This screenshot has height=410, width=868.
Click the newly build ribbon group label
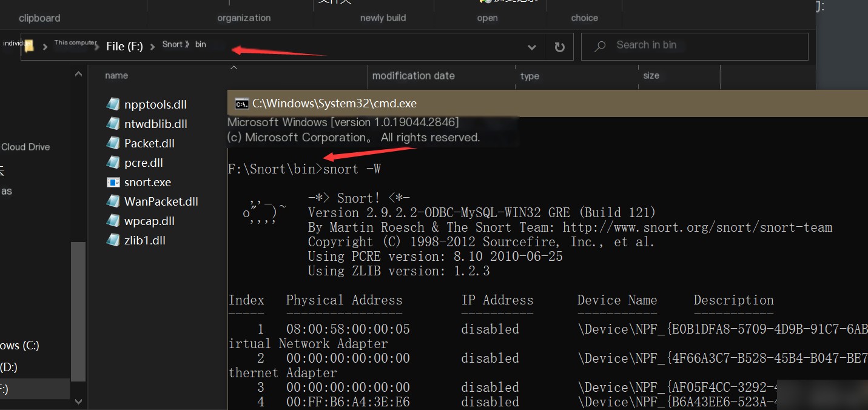coord(383,18)
